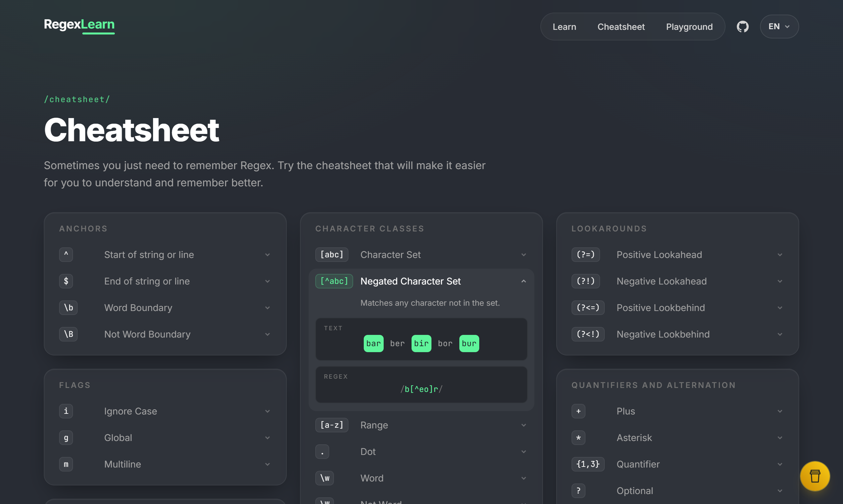Expand the Dot row
Viewport: 843px width, 504px height.
pos(421,452)
